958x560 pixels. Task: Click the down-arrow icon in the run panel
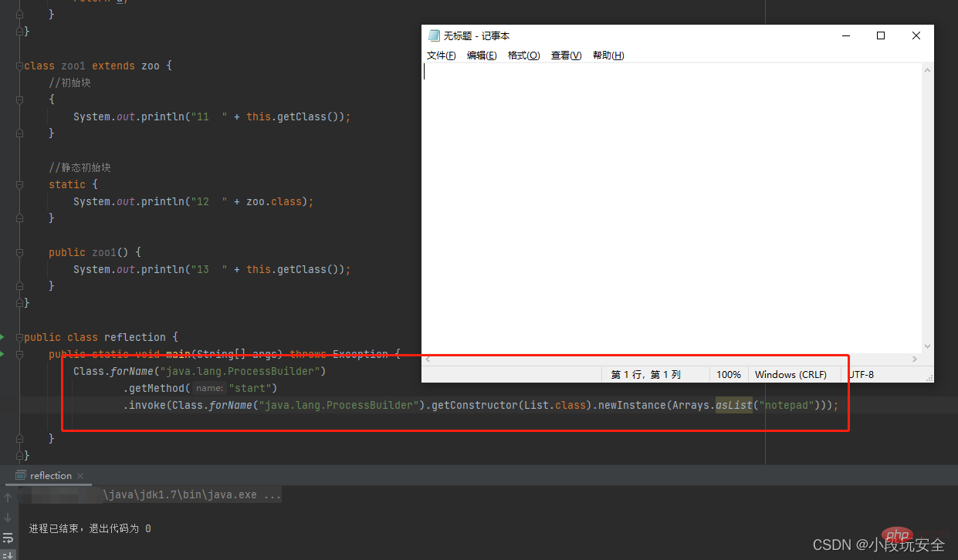[x=8, y=518]
